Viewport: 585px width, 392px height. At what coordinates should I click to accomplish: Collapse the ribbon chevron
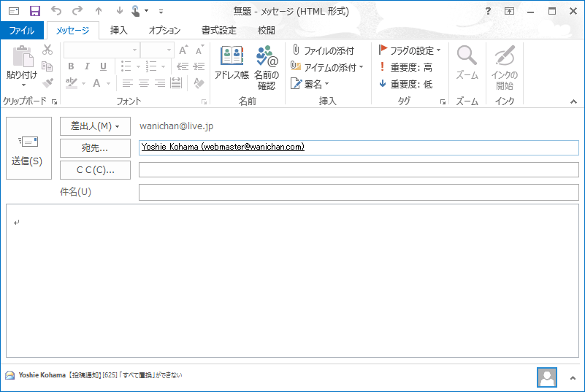pos(573,101)
